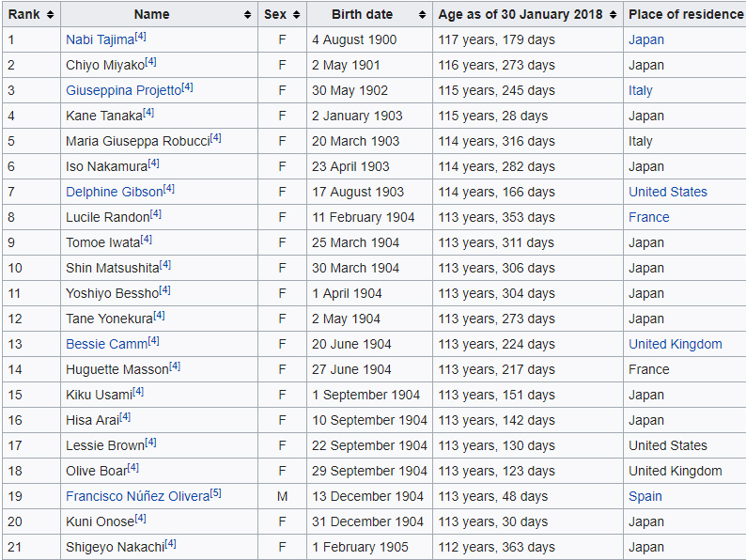Open Italy link for Giuseppina Projetto
Viewport: 746px width, 560px height.
(641, 91)
